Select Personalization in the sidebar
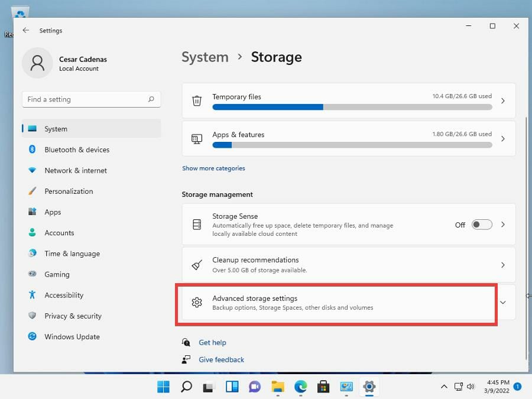 pyautogui.click(x=69, y=191)
